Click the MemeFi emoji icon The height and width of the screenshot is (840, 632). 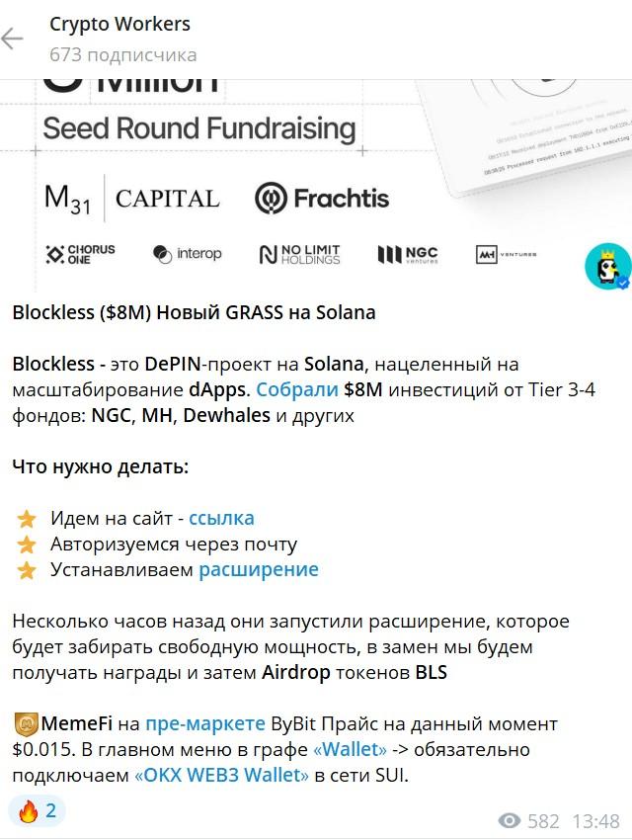(26, 724)
